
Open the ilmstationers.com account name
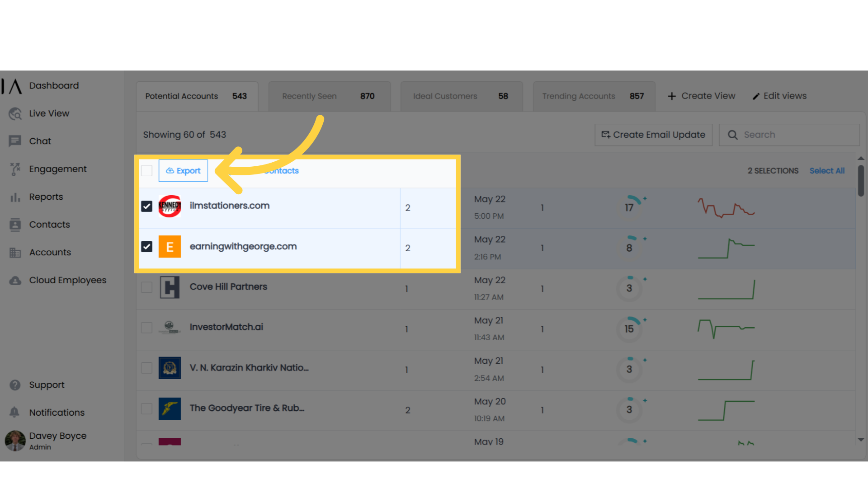(x=230, y=206)
